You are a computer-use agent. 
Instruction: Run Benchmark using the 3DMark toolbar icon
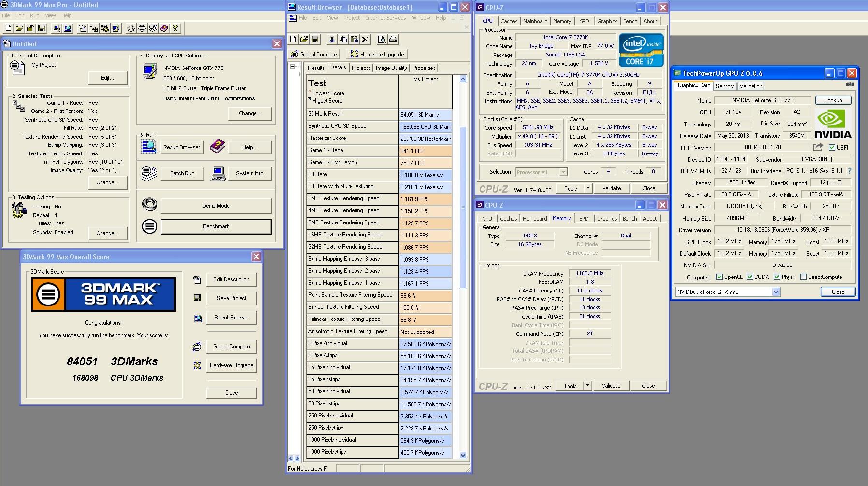(142, 28)
